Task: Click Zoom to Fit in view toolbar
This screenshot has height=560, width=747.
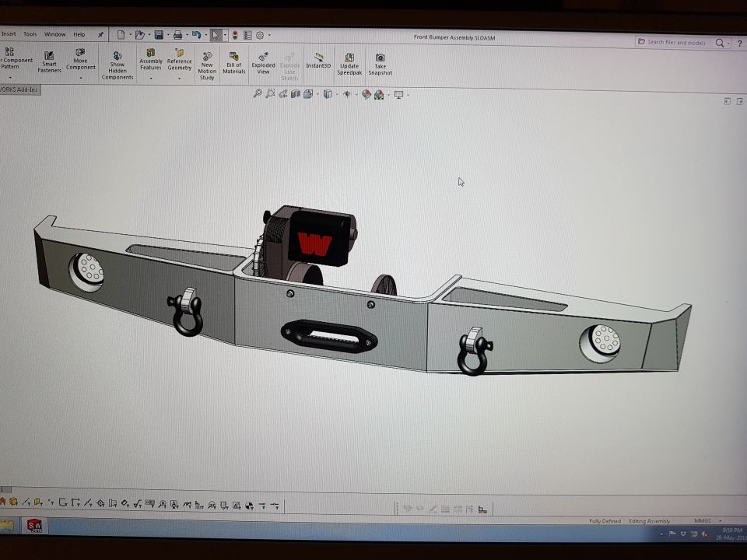Action: [258, 93]
